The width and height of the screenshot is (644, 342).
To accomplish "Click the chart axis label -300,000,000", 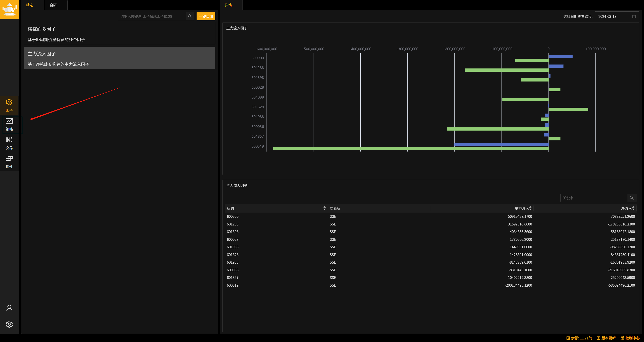I will click(x=407, y=49).
